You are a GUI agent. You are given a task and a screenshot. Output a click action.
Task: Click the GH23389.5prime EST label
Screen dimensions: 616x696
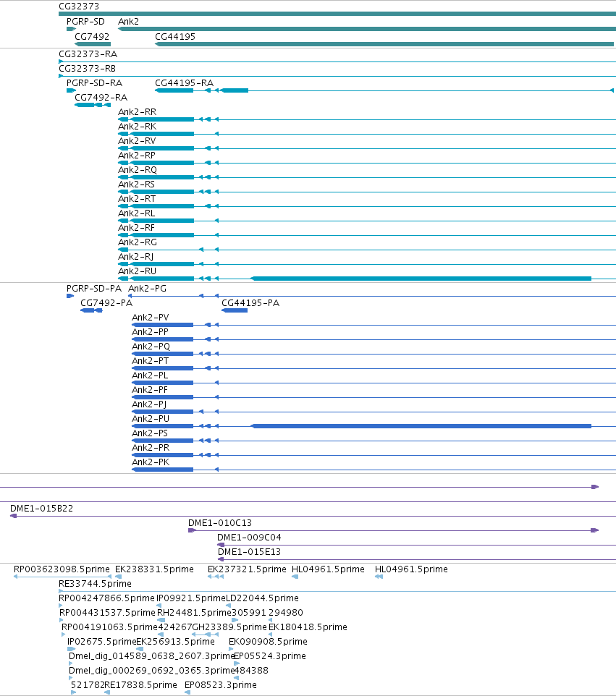pyautogui.click(x=229, y=627)
